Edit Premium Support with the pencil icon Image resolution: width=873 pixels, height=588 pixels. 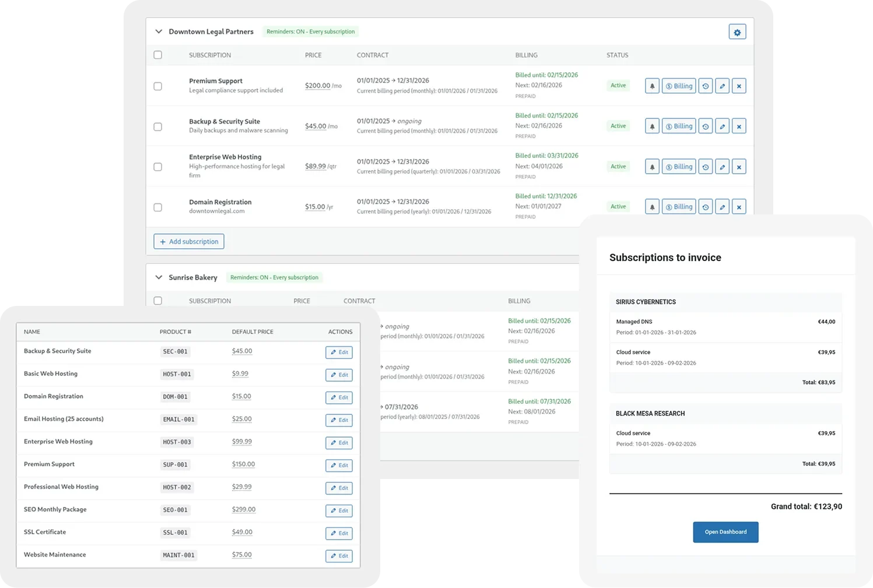click(722, 86)
